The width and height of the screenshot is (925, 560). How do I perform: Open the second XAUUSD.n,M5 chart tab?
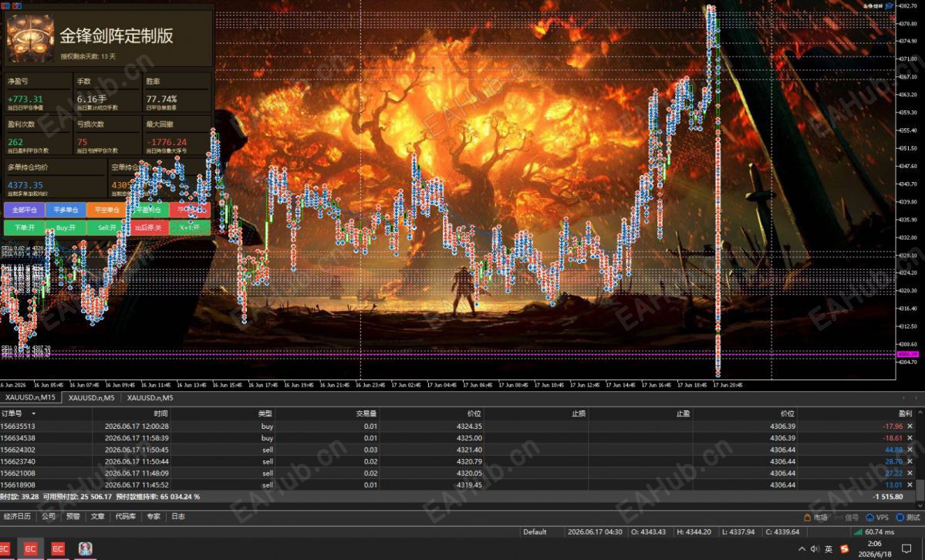pos(150,398)
